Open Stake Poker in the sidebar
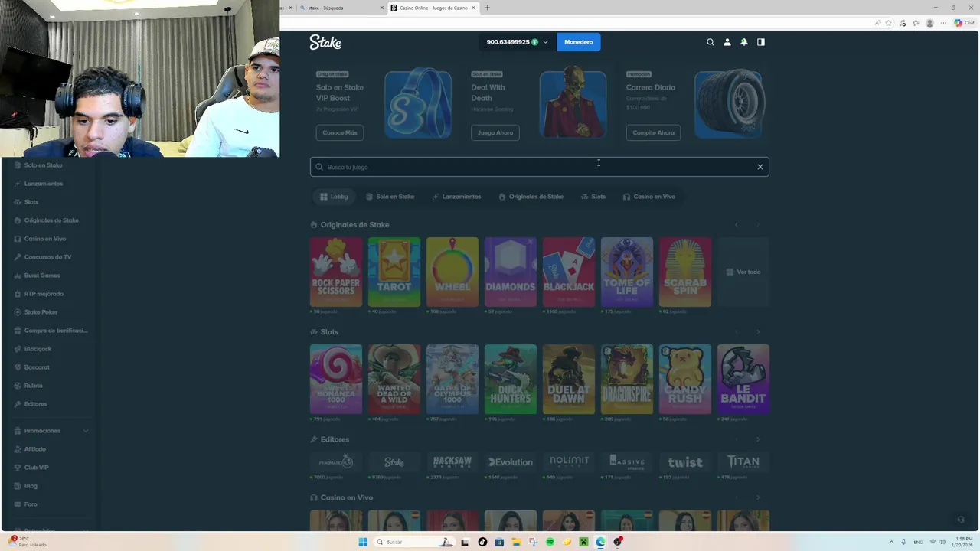This screenshot has width=980, height=551. click(x=41, y=312)
